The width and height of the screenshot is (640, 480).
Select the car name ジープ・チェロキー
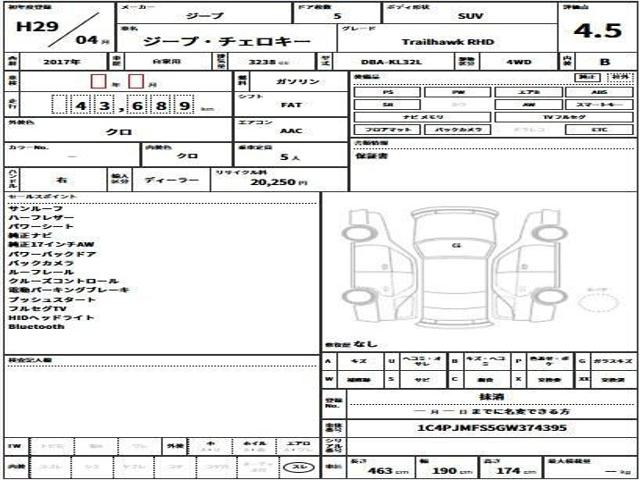pos(227,42)
